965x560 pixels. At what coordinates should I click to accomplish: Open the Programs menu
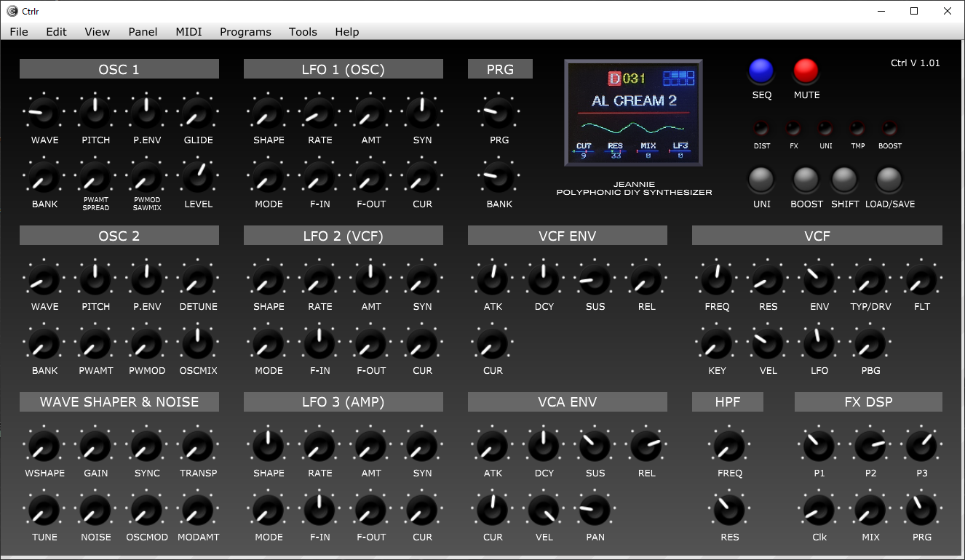pos(245,32)
